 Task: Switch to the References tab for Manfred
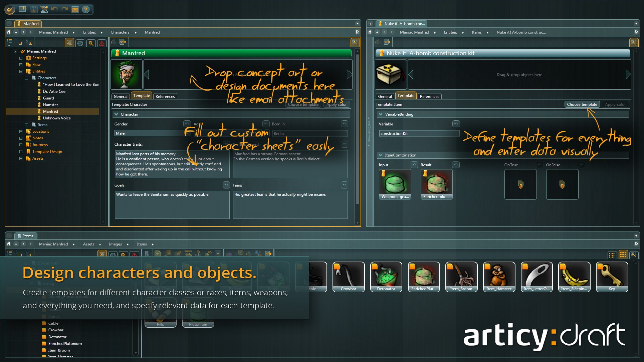(x=165, y=96)
